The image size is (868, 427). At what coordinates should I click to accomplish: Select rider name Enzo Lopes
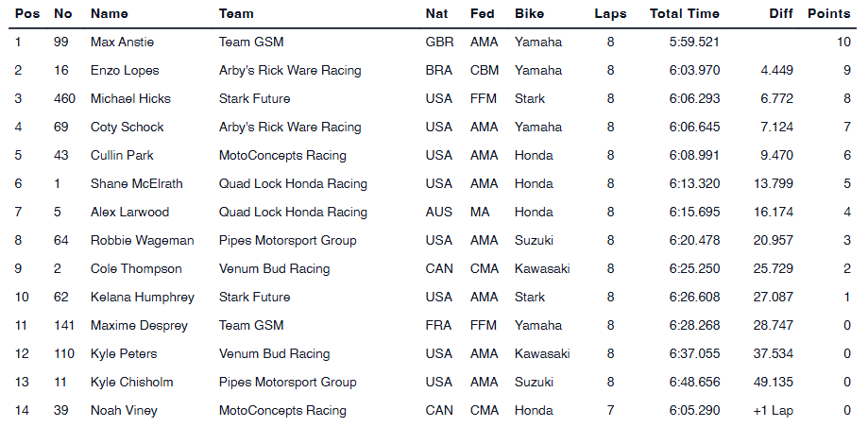125,71
